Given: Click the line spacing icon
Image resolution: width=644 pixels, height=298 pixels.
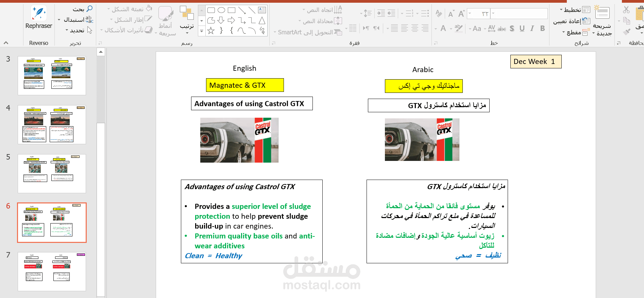Looking at the screenshot, I should 368,13.
